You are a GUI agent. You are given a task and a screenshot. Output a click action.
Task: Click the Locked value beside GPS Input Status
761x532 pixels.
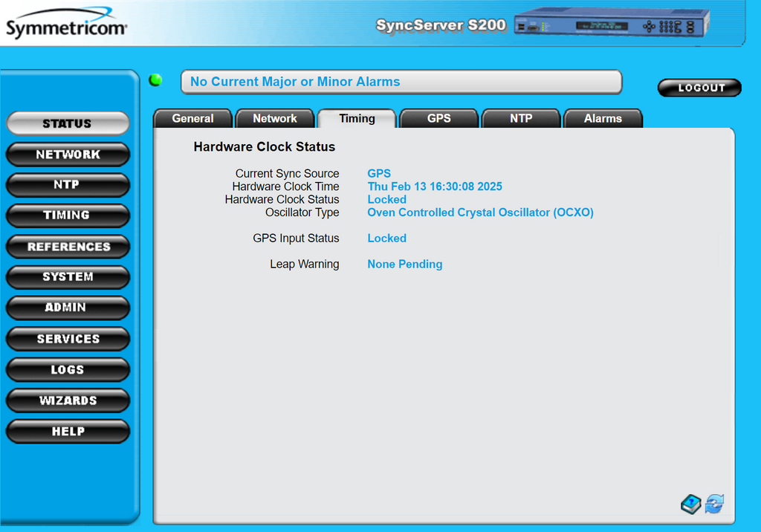pyautogui.click(x=386, y=239)
